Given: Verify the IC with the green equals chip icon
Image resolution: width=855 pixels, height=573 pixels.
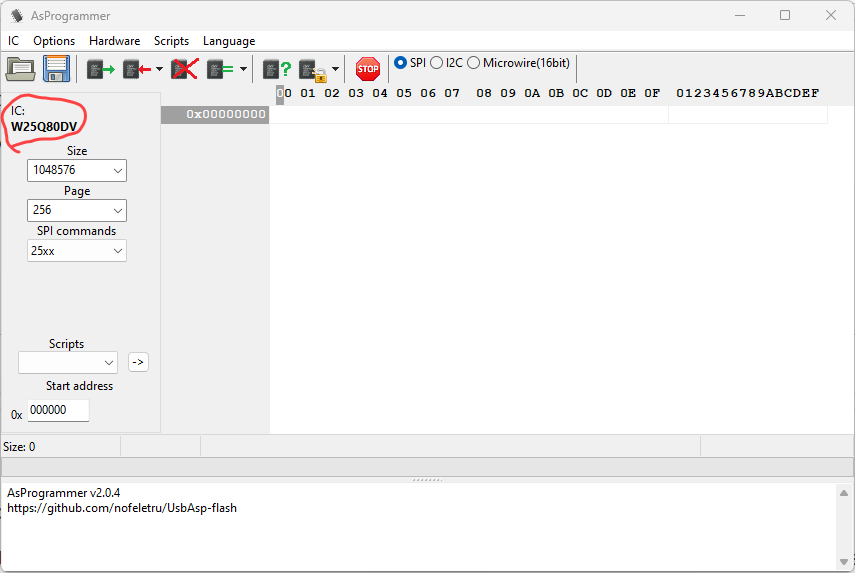Looking at the screenshot, I should coord(220,69).
